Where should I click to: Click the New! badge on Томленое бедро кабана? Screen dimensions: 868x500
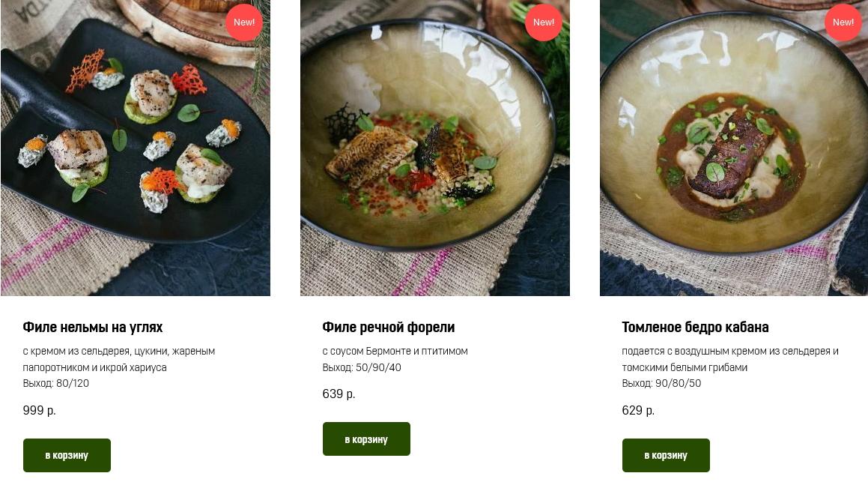pyautogui.click(x=843, y=22)
